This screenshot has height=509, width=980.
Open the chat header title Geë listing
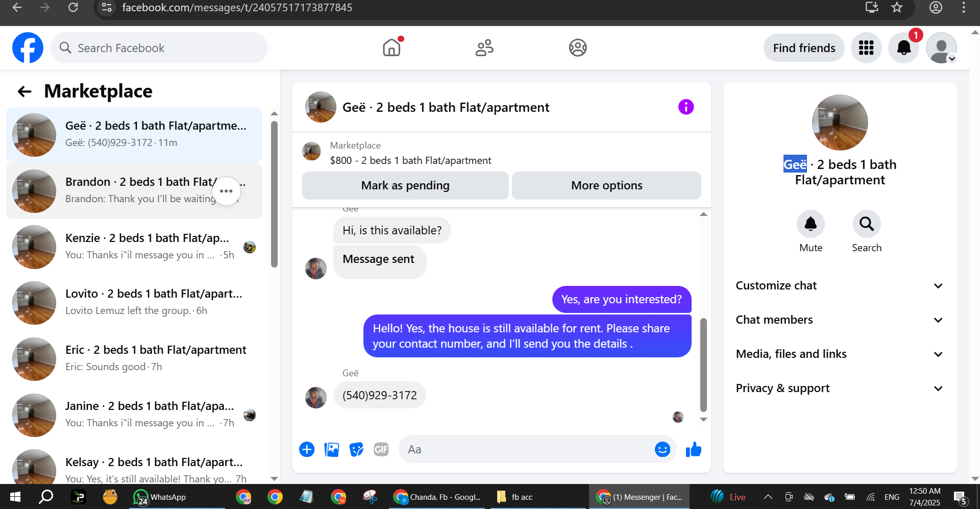(446, 107)
